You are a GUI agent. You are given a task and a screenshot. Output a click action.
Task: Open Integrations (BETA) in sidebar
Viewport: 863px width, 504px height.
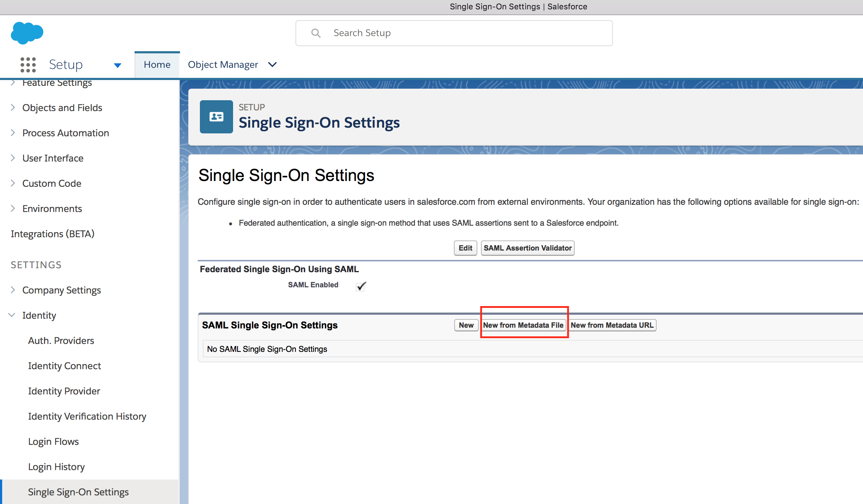53,234
